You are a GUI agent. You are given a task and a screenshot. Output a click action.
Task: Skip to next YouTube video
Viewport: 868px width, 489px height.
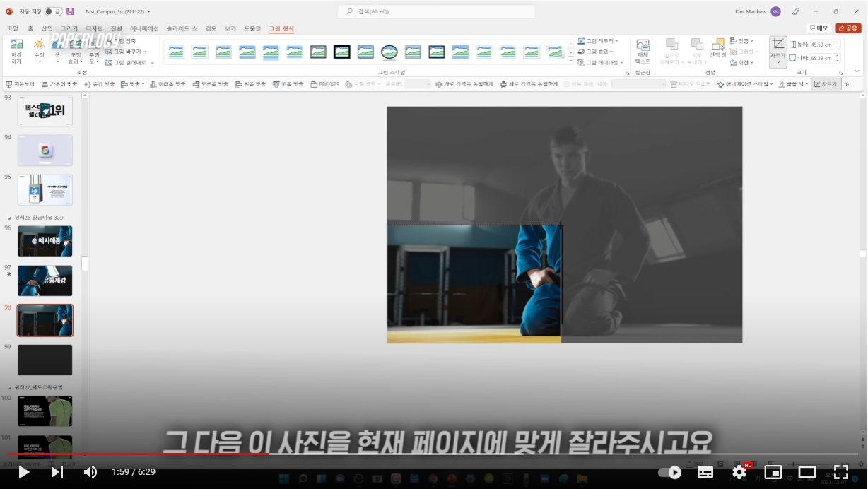pos(57,471)
